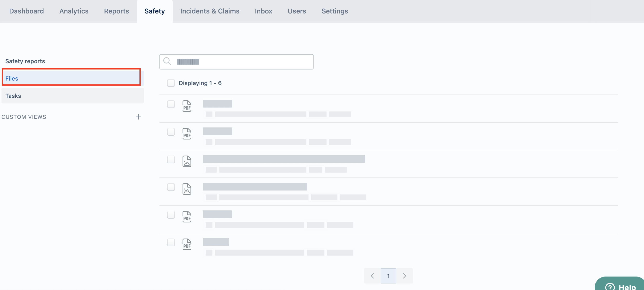Image resolution: width=644 pixels, height=290 pixels.
Task: Check the second PDF file row checkbox
Action: click(171, 132)
